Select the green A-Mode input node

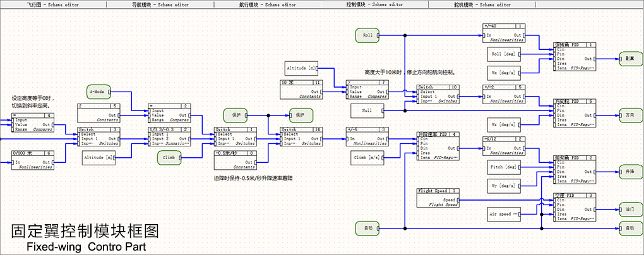pos(99,92)
